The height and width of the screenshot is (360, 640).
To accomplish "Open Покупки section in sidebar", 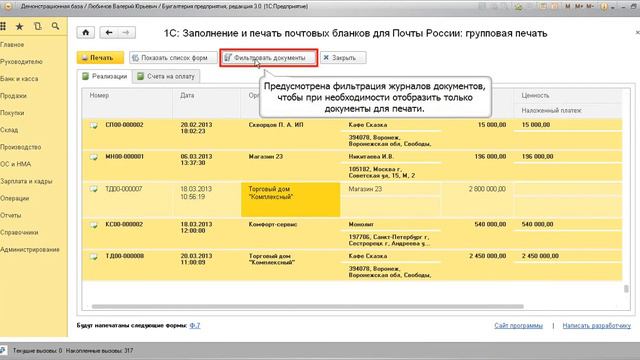I will (12, 113).
